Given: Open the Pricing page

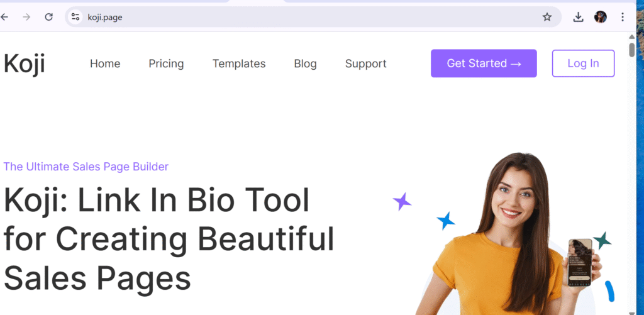Looking at the screenshot, I should coord(166,64).
